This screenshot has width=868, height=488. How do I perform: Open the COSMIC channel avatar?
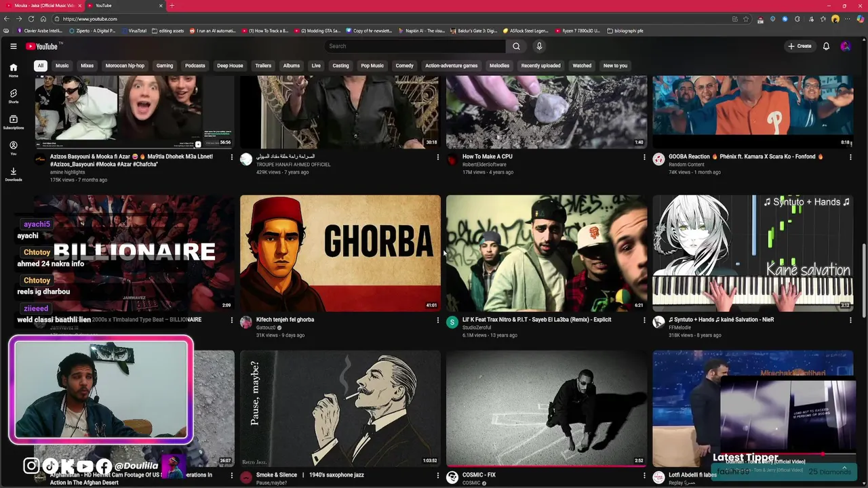(x=452, y=478)
